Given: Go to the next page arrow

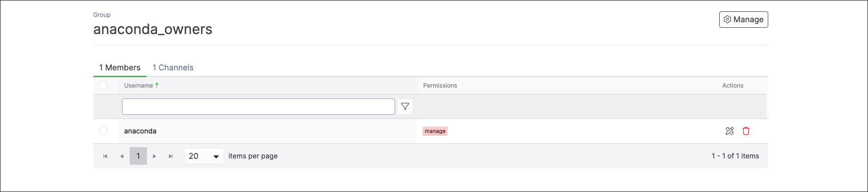Looking at the screenshot, I should coord(155,156).
